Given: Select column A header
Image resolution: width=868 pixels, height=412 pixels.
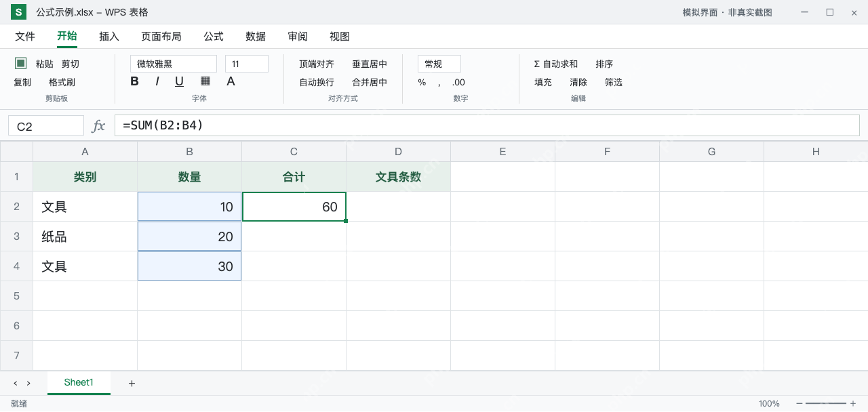Looking at the screenshot, I should click(85, 151).
